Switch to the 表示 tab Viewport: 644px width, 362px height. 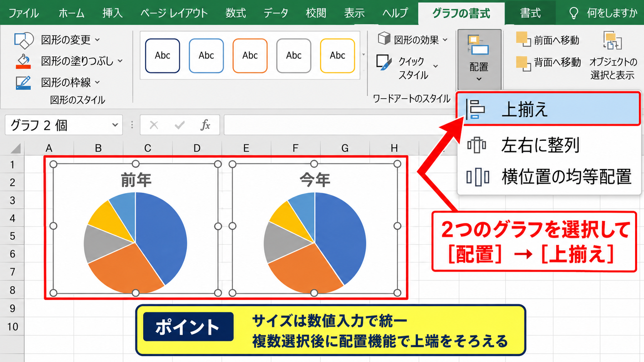click(354, 13)
